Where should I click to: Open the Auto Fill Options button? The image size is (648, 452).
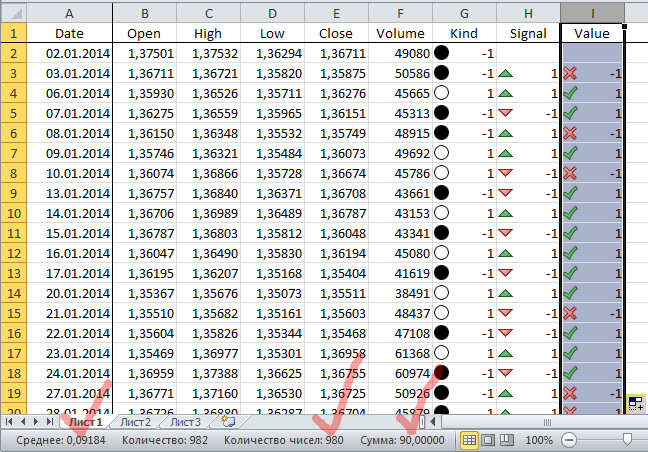(634, 404)
